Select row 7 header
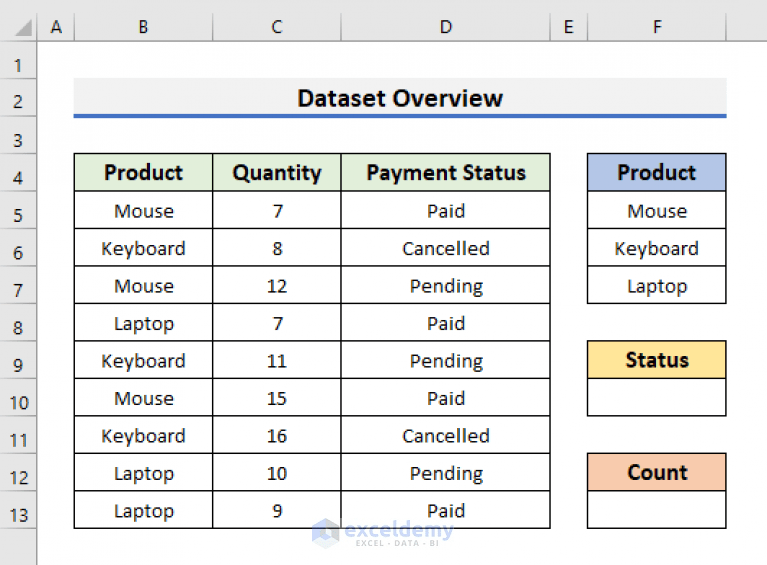This screenshot has height=565, width=767. click(18, 285)
